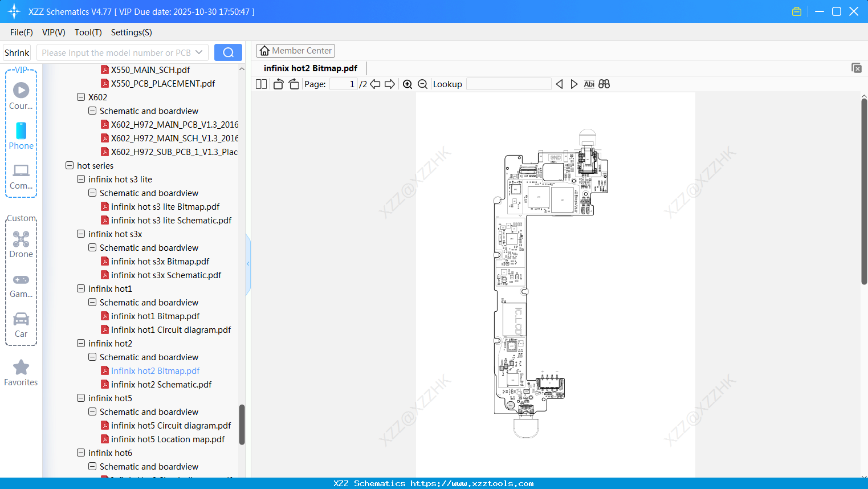Rotate the bitmap clockwise
The image size is (868, 489).
coord(294,84)
